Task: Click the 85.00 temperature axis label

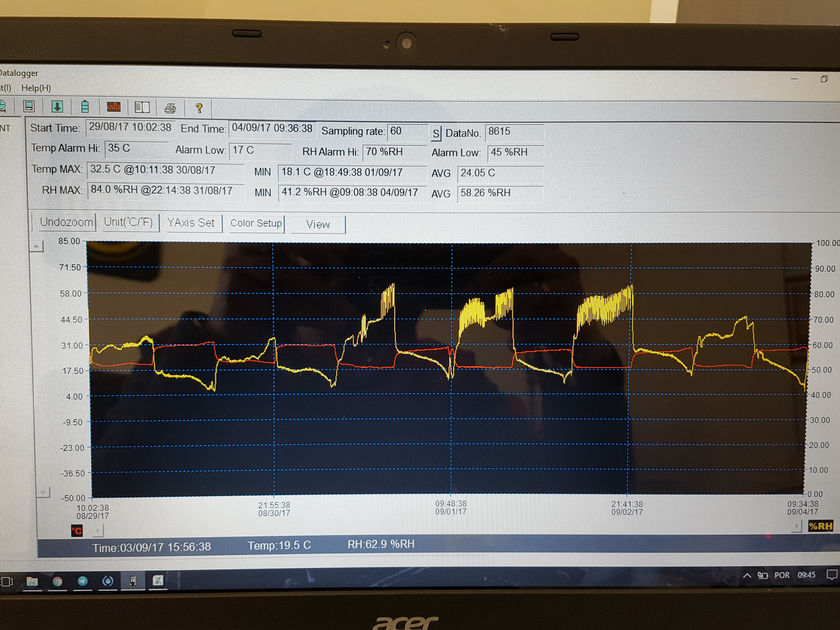Action: [x=69, y=241]
